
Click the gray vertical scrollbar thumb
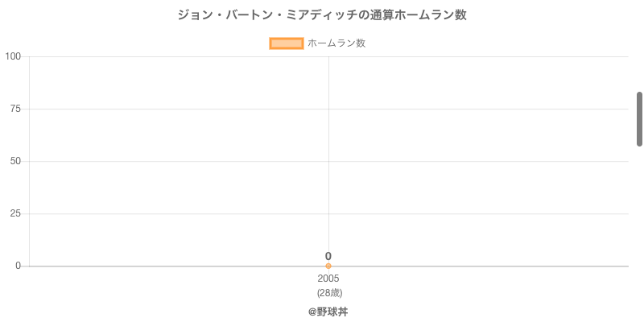click(639, 119)
